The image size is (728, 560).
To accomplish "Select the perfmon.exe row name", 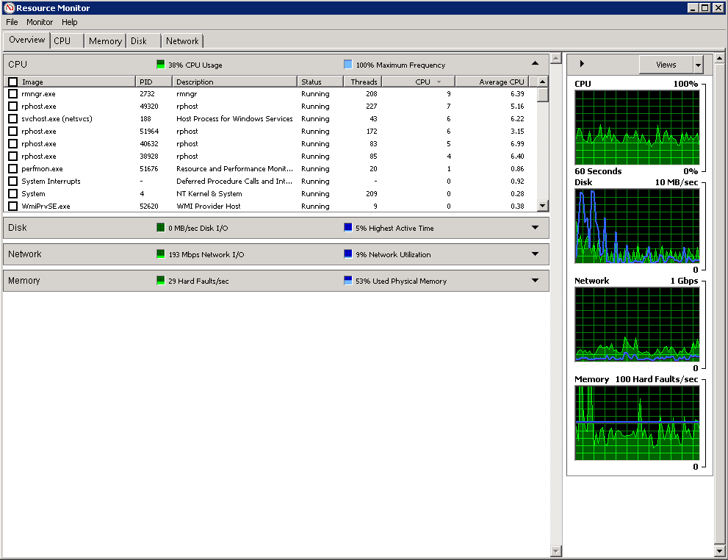I will [x=42, y=169].
